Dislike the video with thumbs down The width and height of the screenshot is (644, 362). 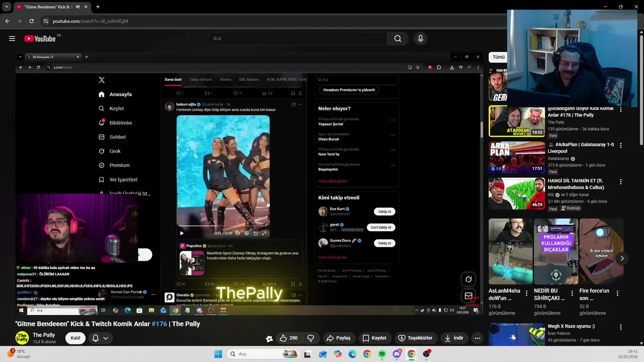pos(310,338)
